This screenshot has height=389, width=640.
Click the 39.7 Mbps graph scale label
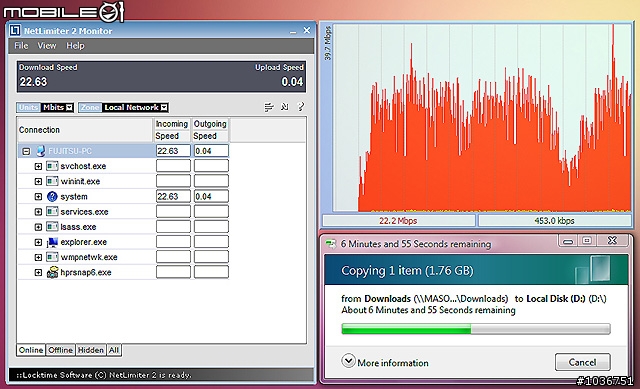(x=327, y=43)
